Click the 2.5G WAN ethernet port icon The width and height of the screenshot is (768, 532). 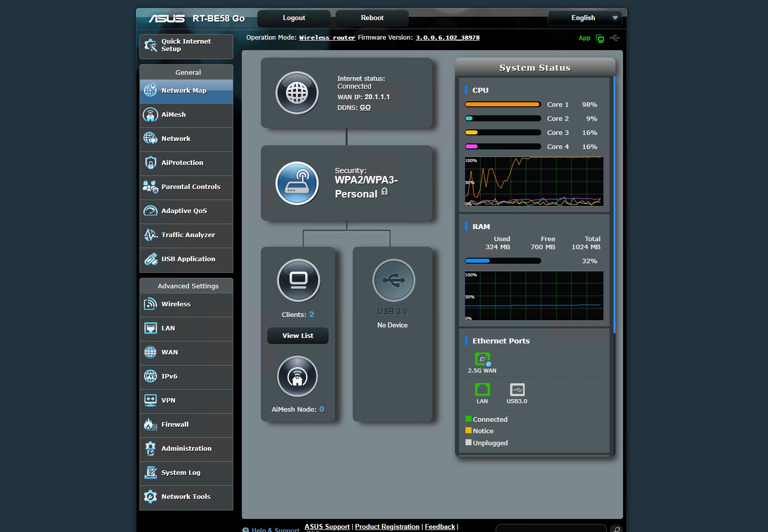coord(482,359)
